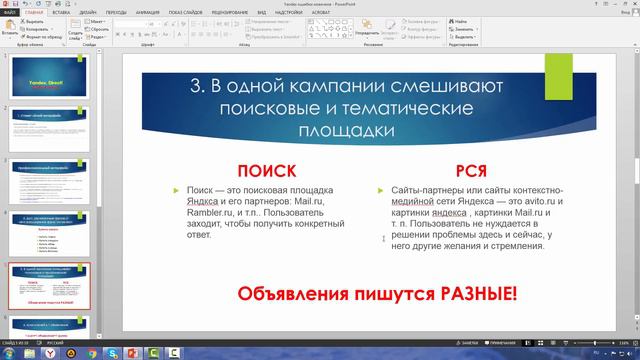Toggle Заметки notes in status bar
Screen dimensions: 640x360
(x=467, y=343)
